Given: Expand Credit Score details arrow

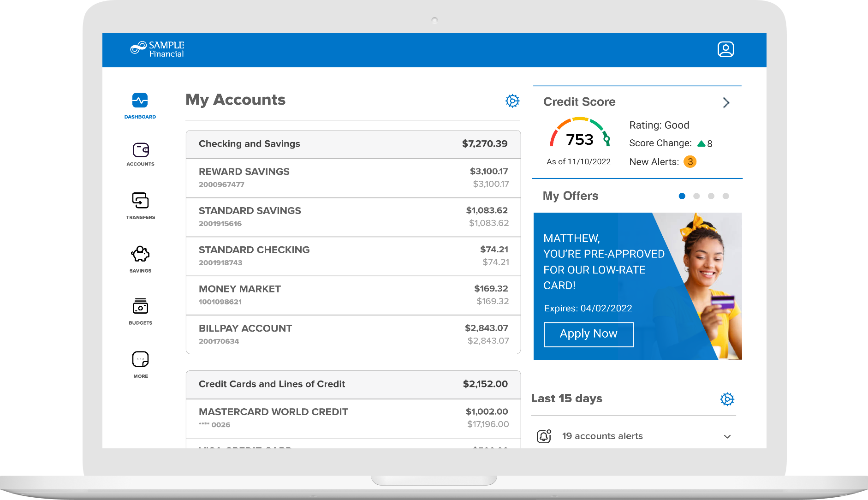Looking at the screenshot, I should 726,102.
